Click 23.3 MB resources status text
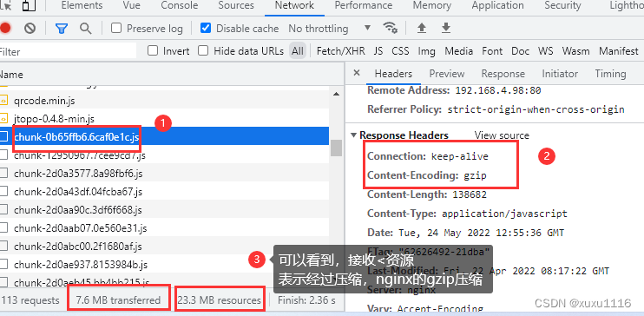The width and height of the screenshot is (644, 316). (x=220, y=300)
